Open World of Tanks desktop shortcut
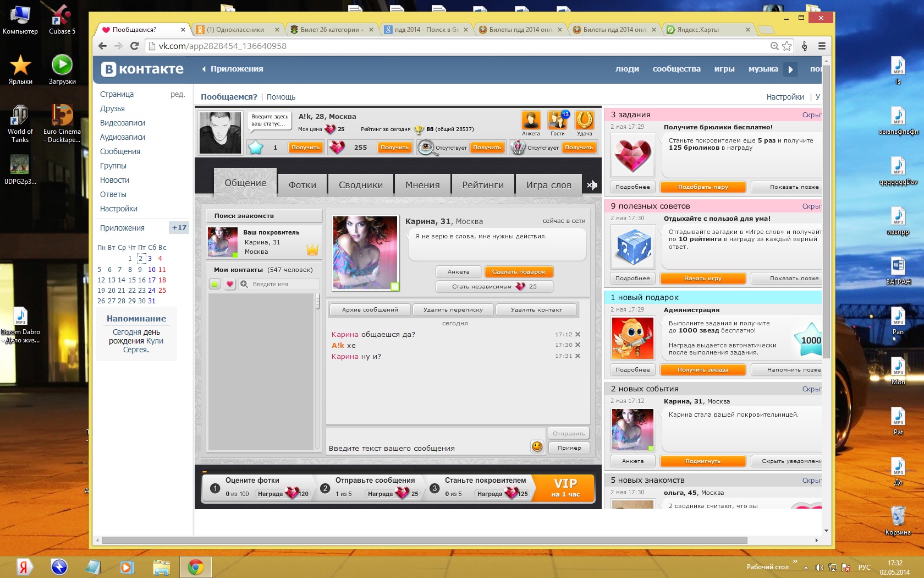Screen dimensions: 924x578 (20, 123)
